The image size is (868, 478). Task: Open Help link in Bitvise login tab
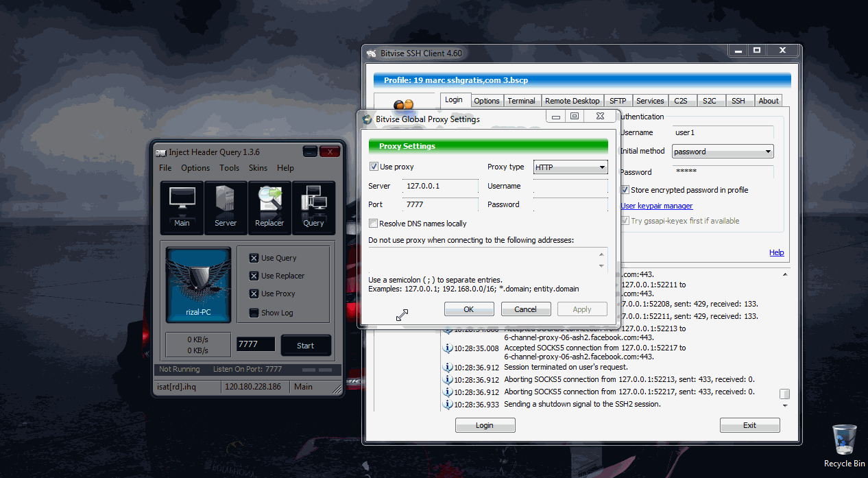pos(776,252)
